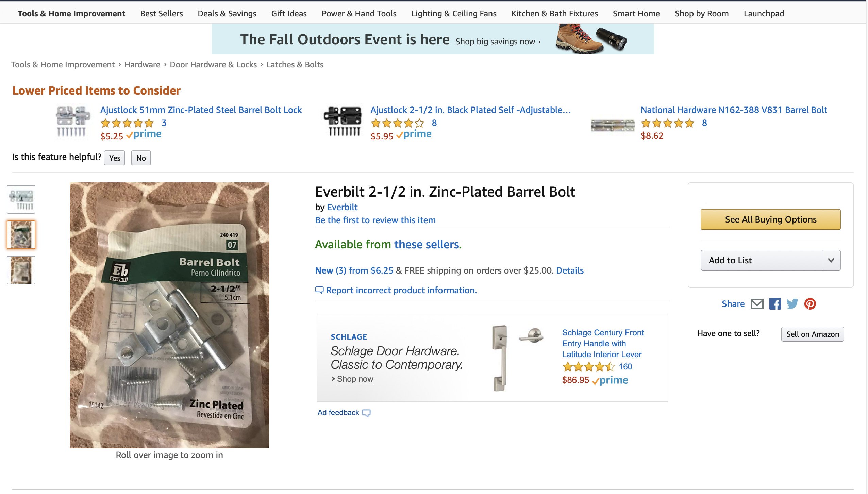The image size is (868, 494).
Task: Click the Ad feedback speech bubble icon
Action: tap(366, 413)
